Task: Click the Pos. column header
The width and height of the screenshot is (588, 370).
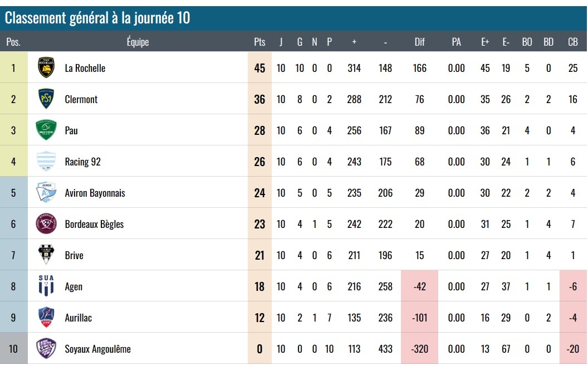Action: [x=13, y=42]
